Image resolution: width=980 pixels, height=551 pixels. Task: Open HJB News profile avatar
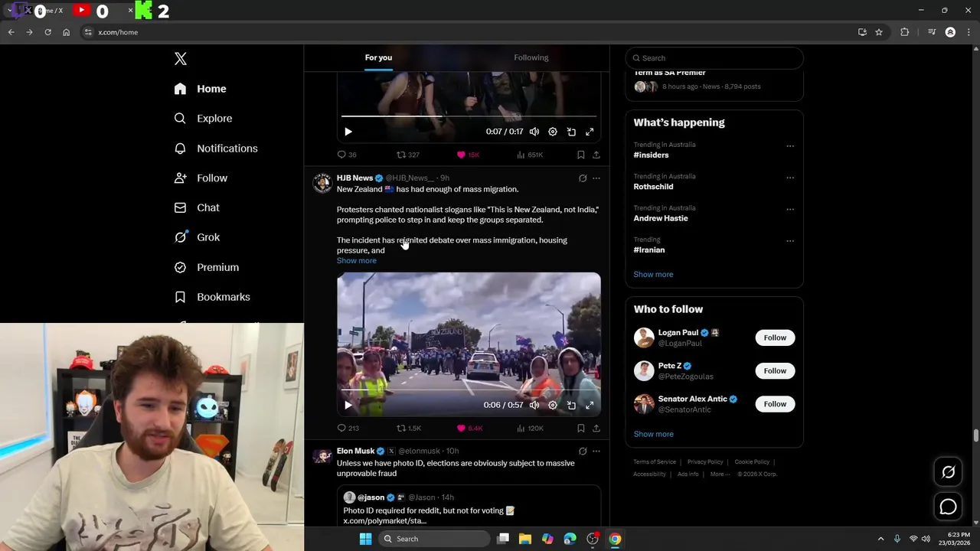point(322,182)
